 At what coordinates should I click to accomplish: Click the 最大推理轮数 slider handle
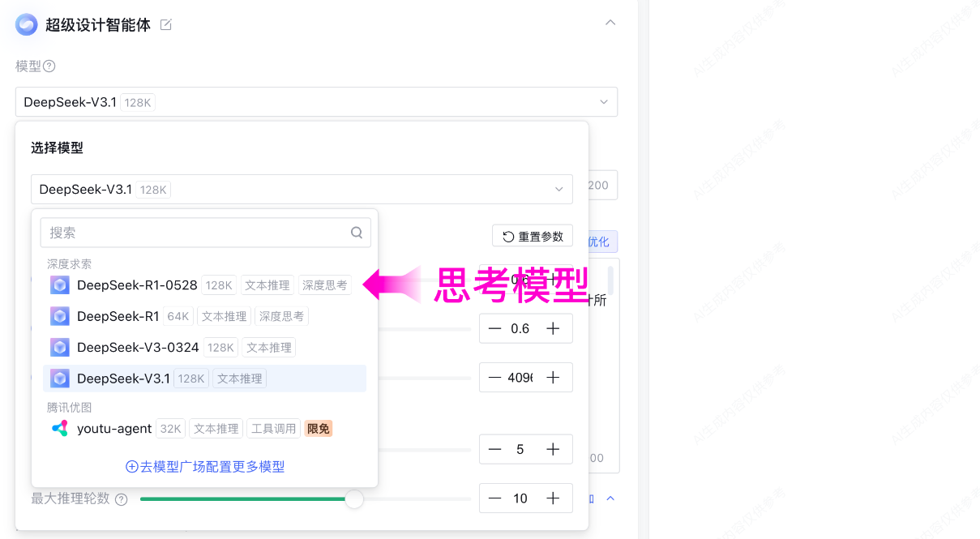(354, 498)
